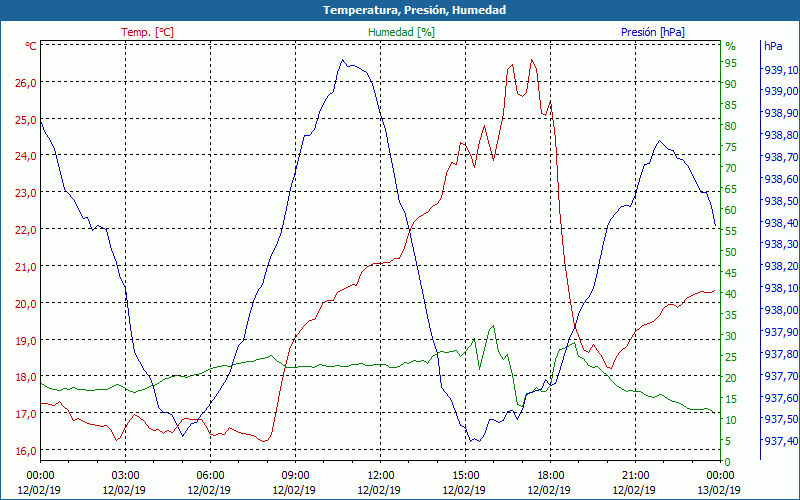Select the red "Temp. [°C]" legend label
The height and width of the screenshot is (500, 800).
[x=147, y=32]
